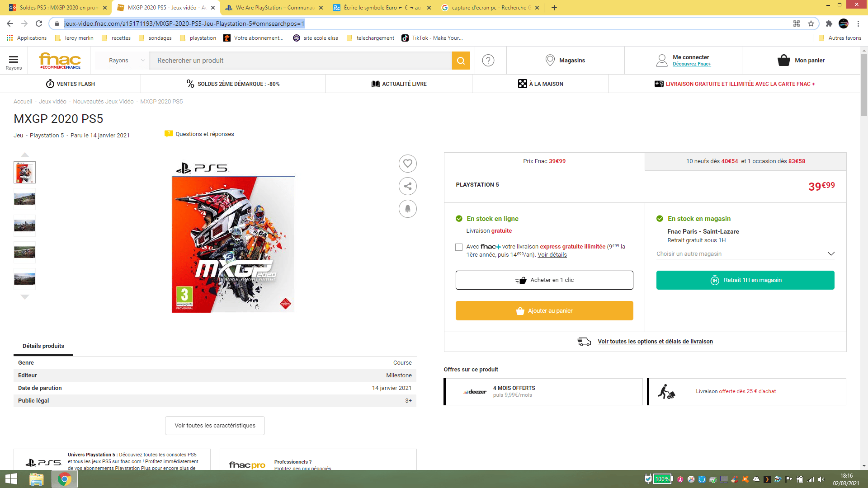The image size is (868, 488).
Task: Expand Choisir un autre magasin dropdown
Action: (x=745, y=254)
